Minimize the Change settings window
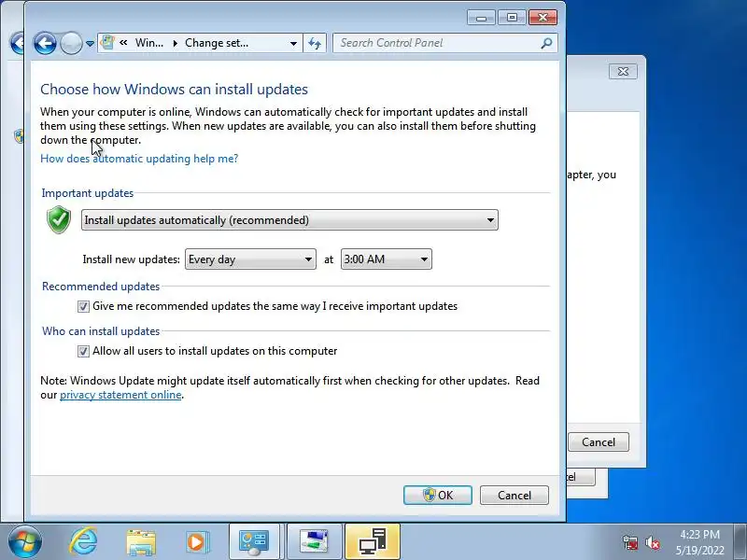The image size is (747, 560). (x=481, y=18)
